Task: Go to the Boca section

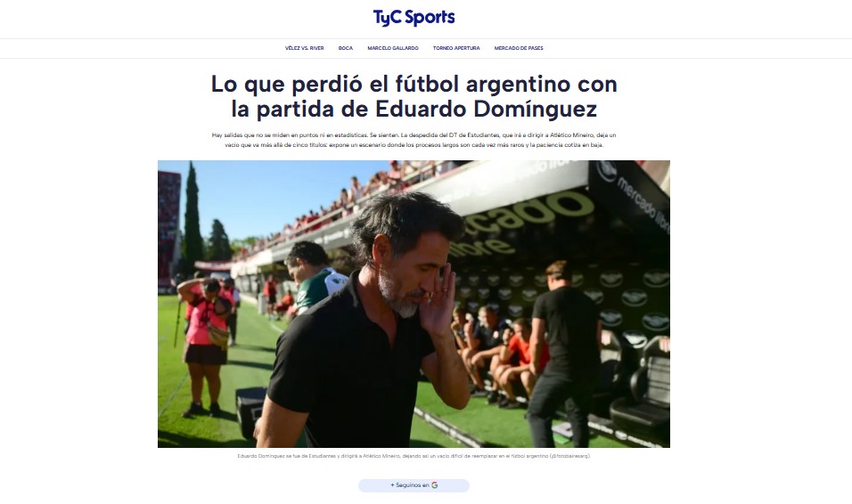Action: [x=346, y=48]
